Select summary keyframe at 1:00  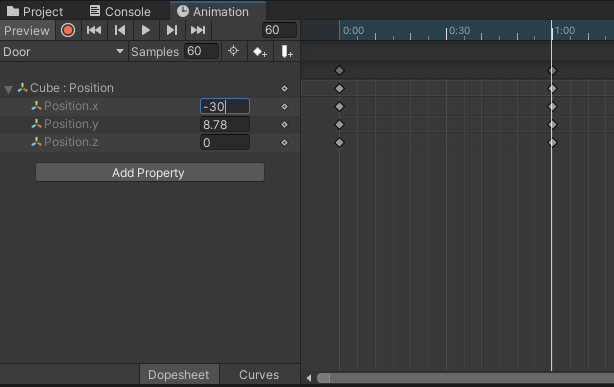552,71
